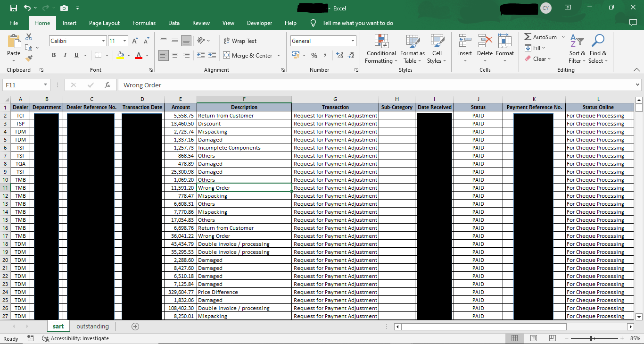This screenshot has height=344, width=644.
Task: Click the Paste button
Action: coord(14,49)
